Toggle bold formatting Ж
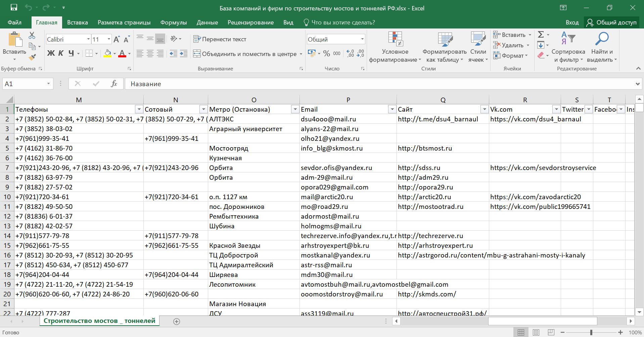 click(51, 53)
